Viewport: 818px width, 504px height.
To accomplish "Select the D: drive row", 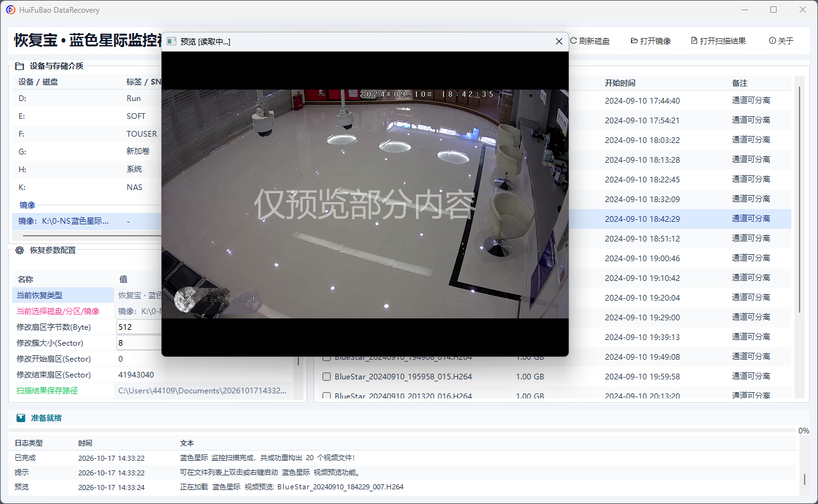I will tap(86, 99).
